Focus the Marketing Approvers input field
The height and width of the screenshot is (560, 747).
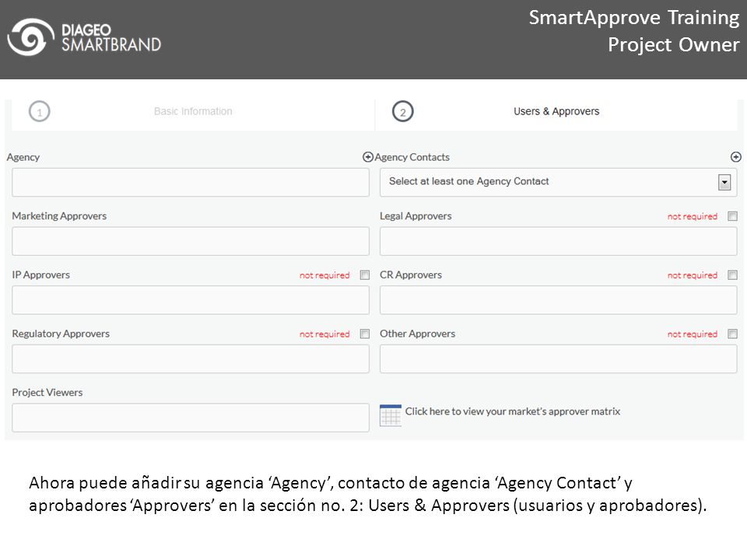191,241
